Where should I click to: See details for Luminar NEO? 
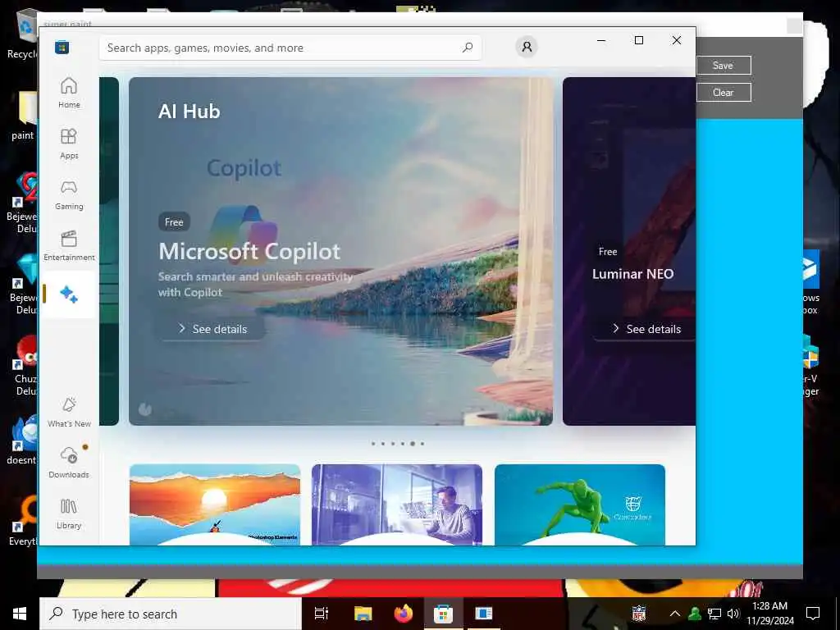[645, 329]
